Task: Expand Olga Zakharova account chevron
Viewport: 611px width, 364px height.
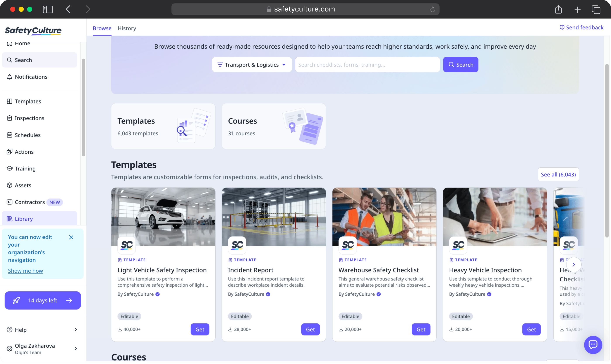Action: pos(76,349)
